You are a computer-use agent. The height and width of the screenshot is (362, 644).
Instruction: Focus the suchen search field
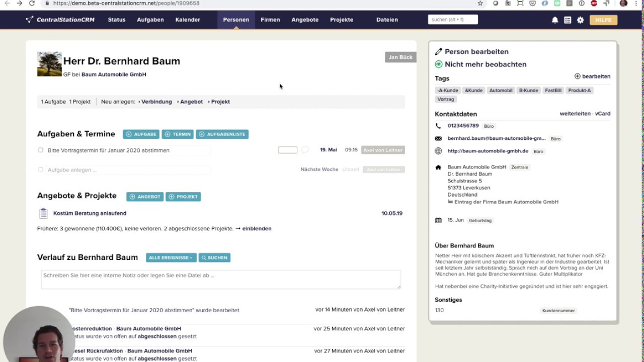click(x=453, y=20)
